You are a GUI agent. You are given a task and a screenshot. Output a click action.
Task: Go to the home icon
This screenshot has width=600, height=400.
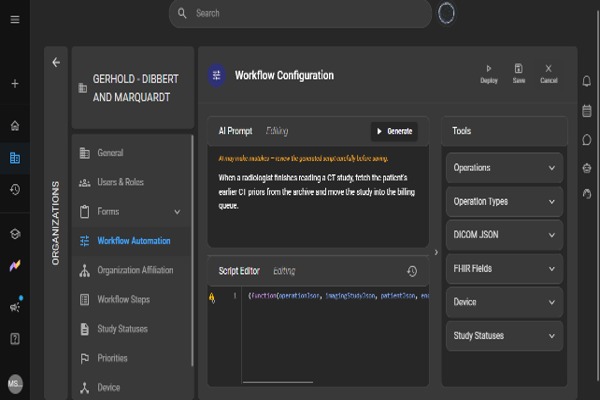click(x=15, y=126)
